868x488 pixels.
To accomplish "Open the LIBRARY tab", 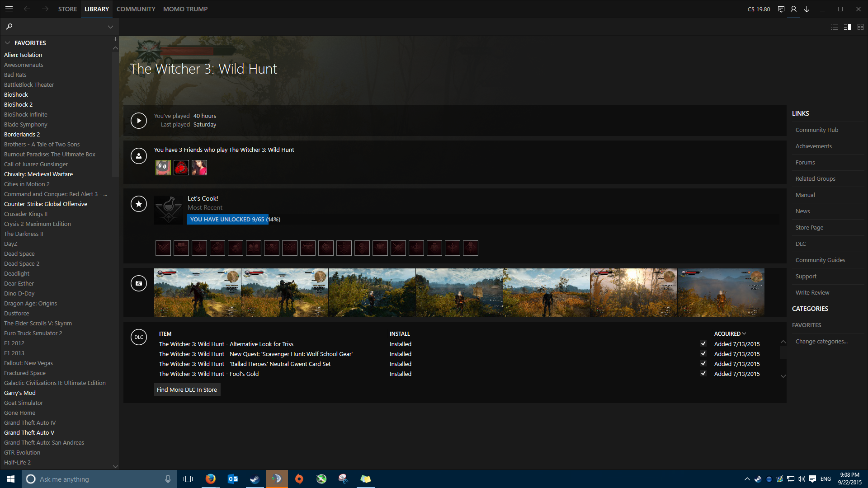I will tap(97, 9).
